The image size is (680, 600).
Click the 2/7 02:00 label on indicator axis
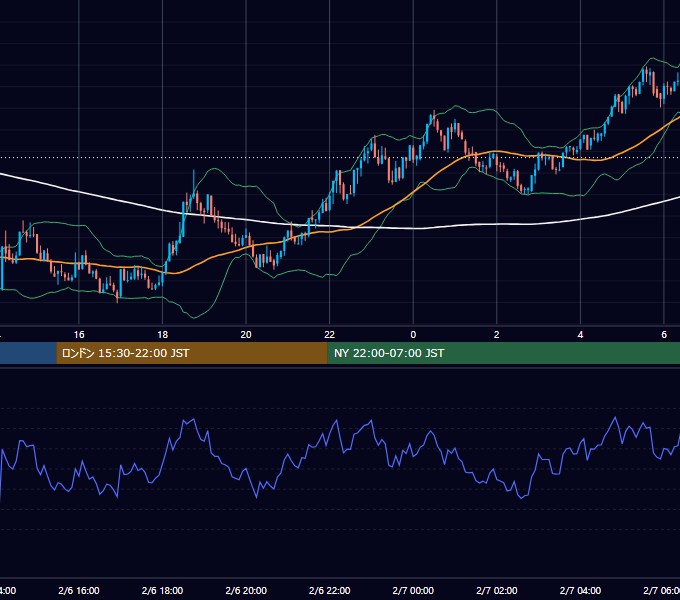(x=497, y=591)
